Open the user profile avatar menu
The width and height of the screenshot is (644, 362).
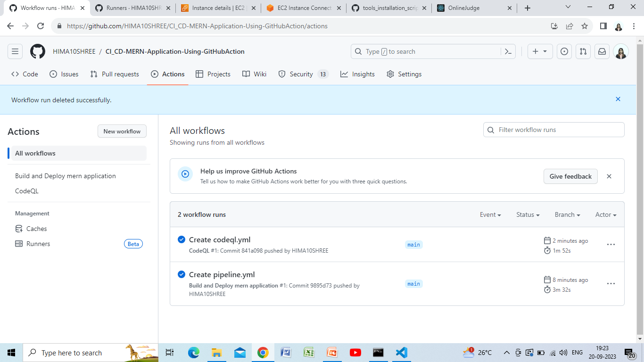(621, 51)
